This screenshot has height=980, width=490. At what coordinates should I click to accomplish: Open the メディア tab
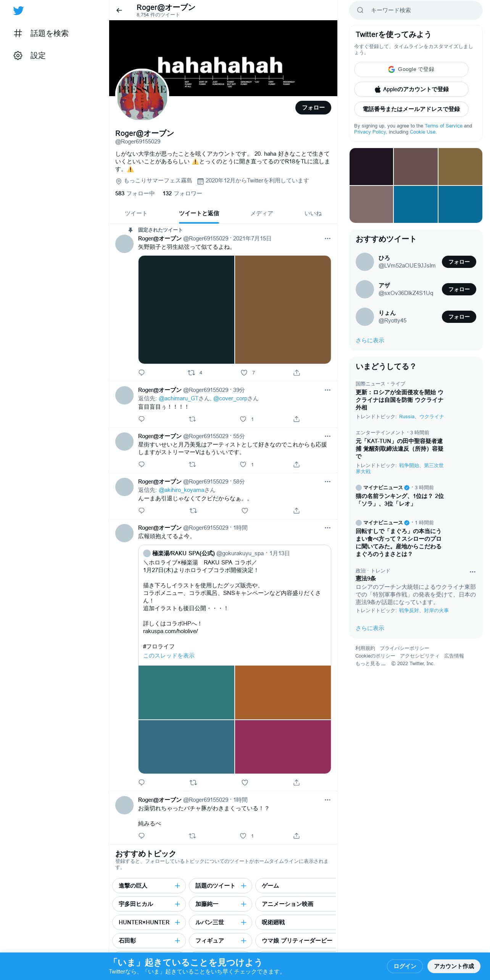coord(261,213)
